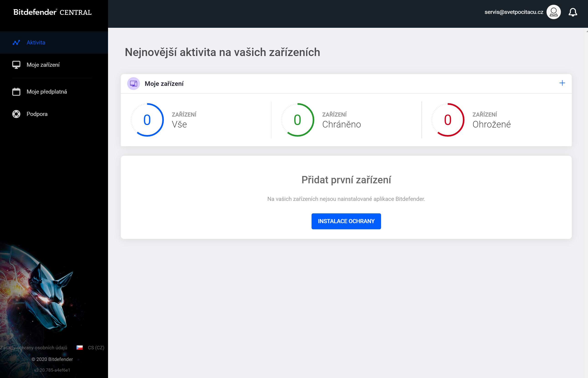Click the monitor icon for Moje zařízení
Image resolution: width=588 pixels, height=378 pixels.
16,65
